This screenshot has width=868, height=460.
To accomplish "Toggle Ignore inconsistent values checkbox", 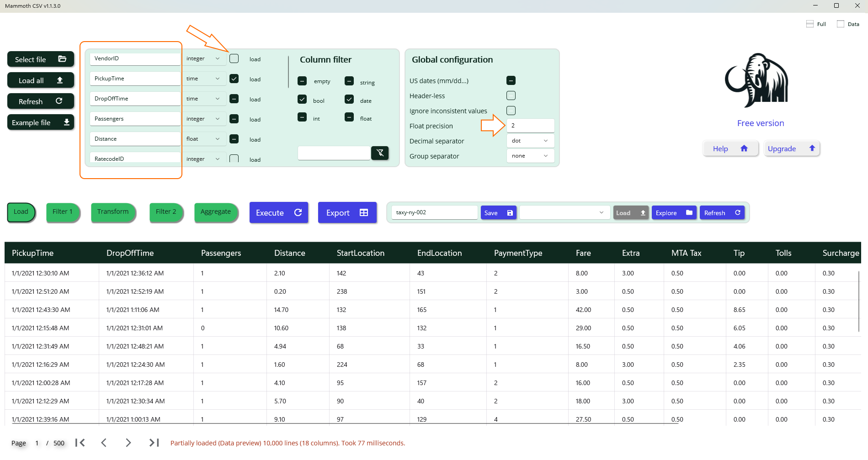I will (511, 111).
